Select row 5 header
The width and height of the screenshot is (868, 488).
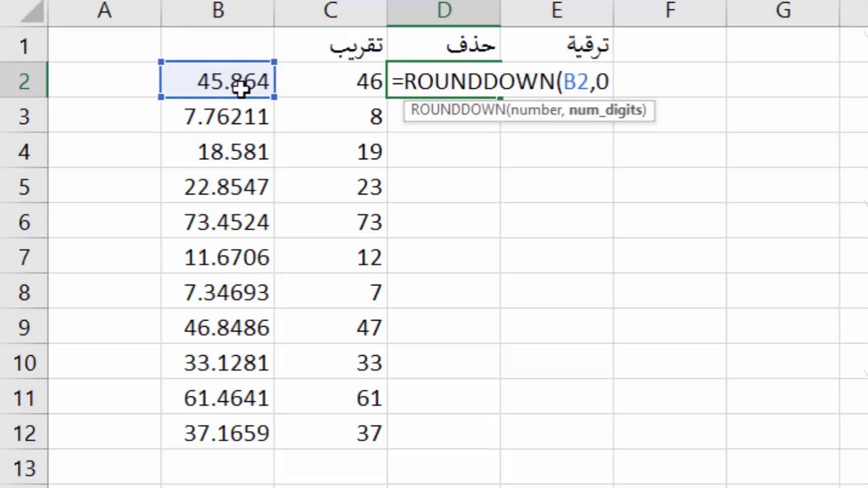tap(24, 186)
